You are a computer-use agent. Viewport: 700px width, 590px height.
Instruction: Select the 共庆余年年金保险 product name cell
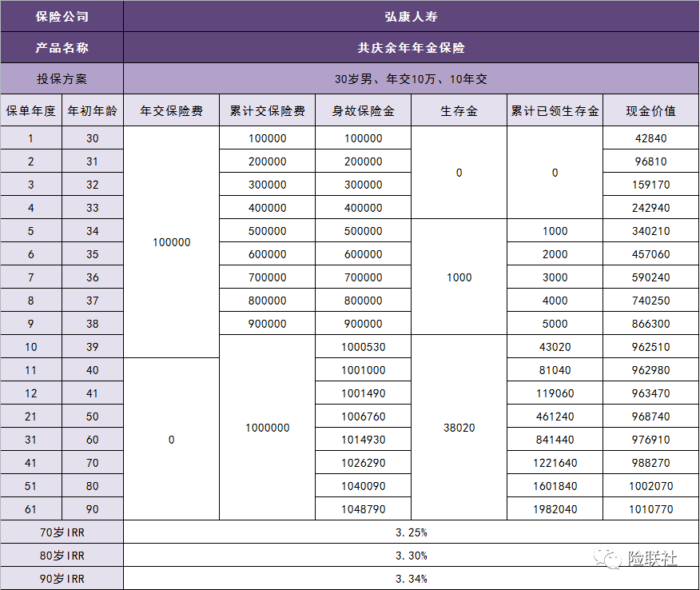pos(411,48)
